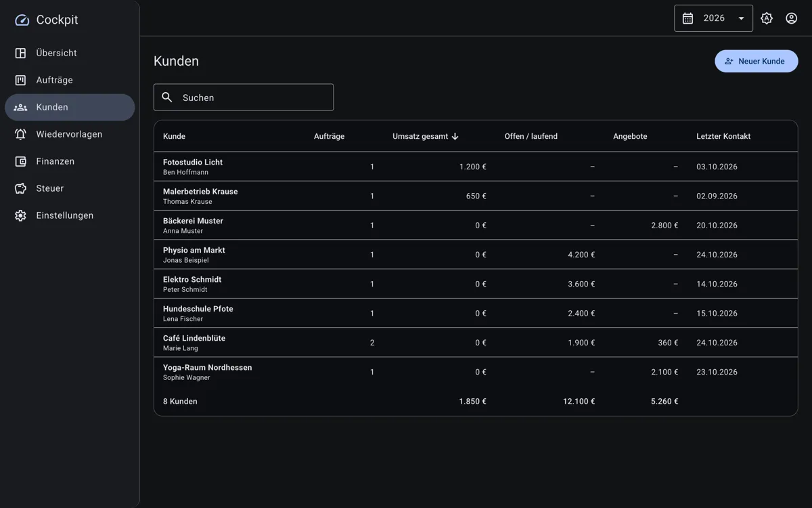Sort table by Kunde column header

[174, 136]
